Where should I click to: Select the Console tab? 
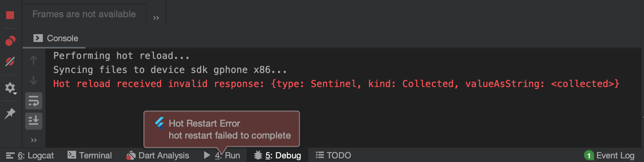(x=56, y=38)
